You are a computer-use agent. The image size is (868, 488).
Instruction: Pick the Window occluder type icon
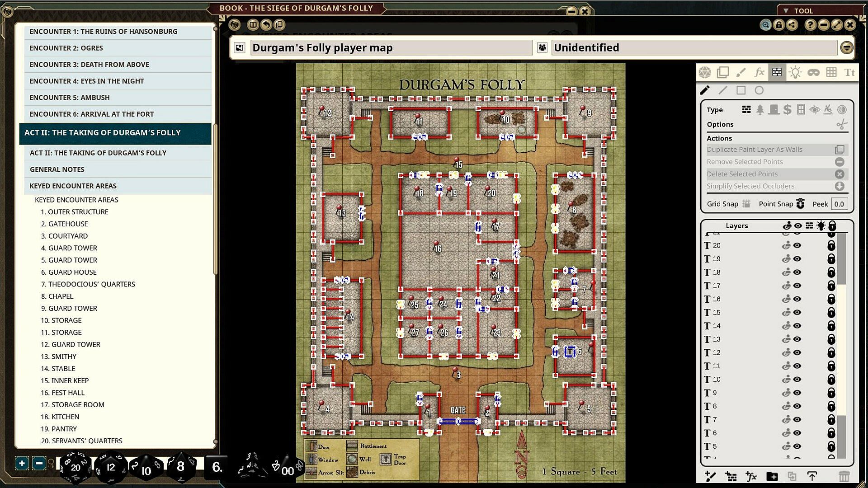(x=801, y=110)
